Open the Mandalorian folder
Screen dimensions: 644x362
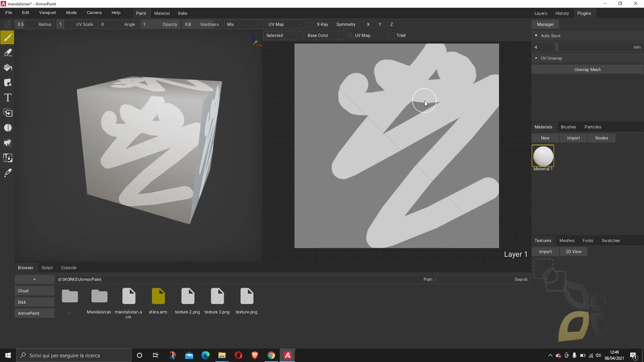99,300
